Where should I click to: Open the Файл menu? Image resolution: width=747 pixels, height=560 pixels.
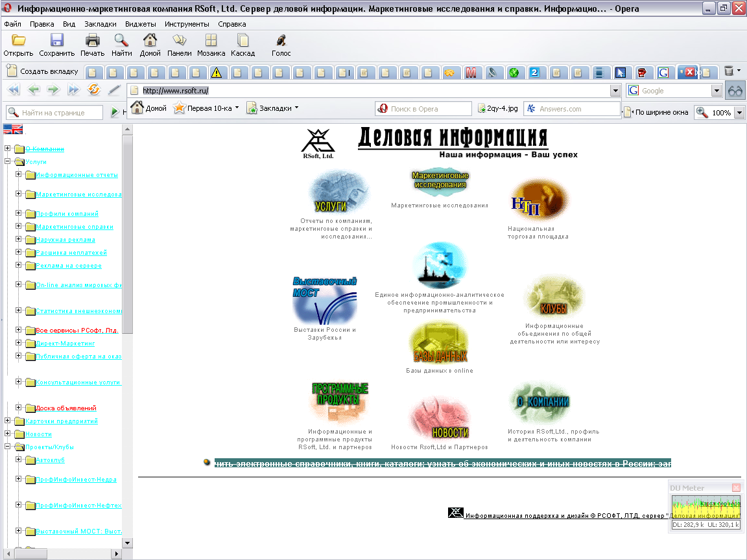point(12,24)
